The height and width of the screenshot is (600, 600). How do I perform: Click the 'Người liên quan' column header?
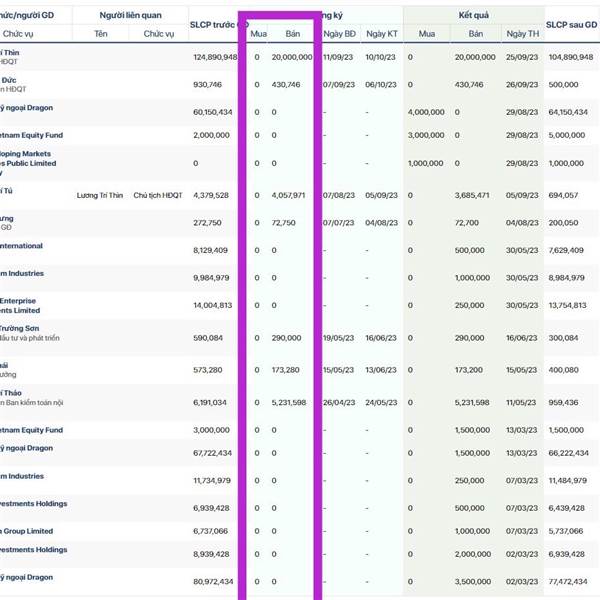coord(128,15)
